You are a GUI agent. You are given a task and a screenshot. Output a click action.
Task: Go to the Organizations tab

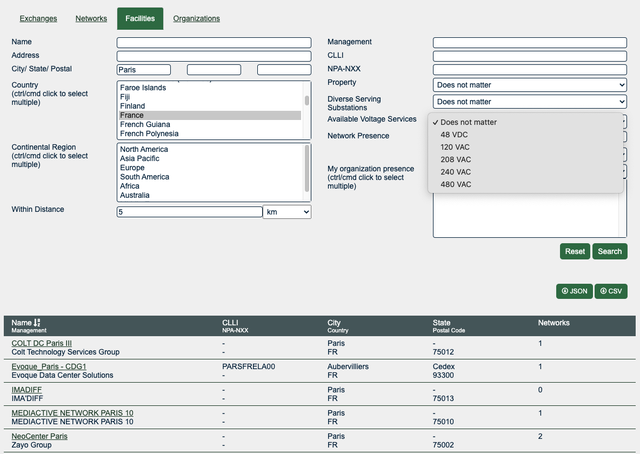point(196,18)
